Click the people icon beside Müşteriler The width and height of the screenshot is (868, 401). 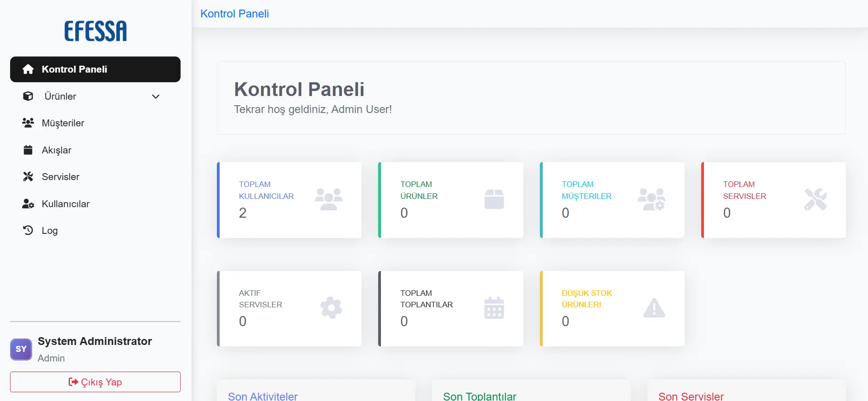pos(28,123)
